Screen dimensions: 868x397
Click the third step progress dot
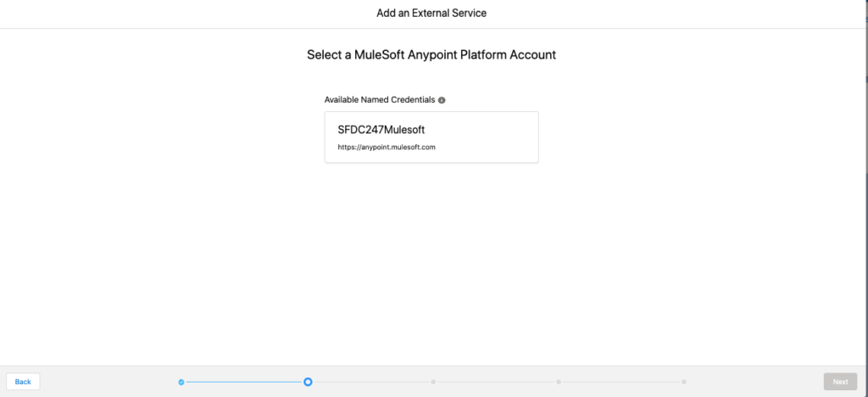[433, 382]
